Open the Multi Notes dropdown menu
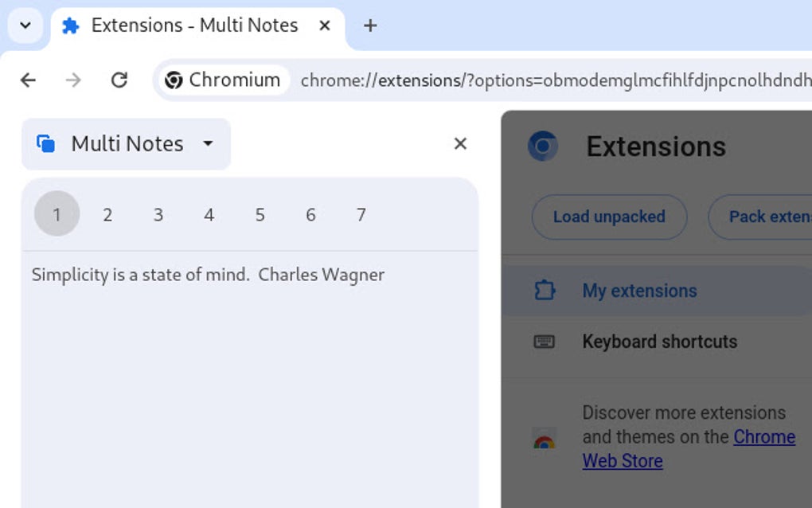The width and height of the screenshot is (812, 508). (x=208, y=144)
